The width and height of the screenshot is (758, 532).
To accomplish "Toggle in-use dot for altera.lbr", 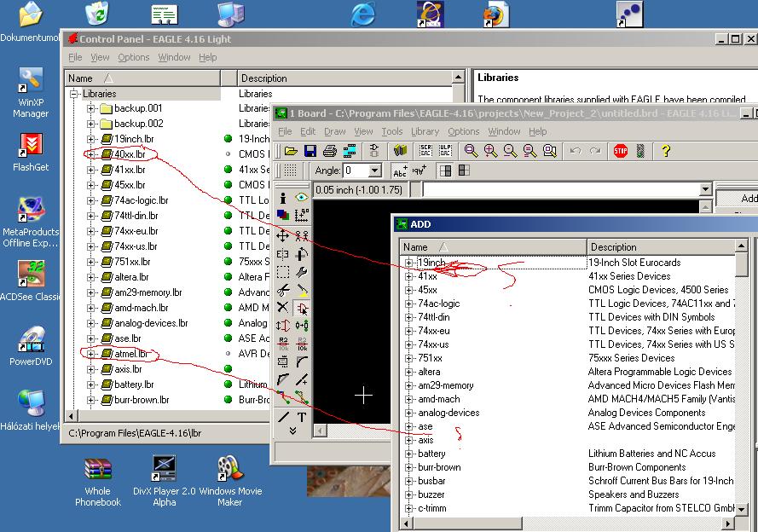I will click(229, 277).
